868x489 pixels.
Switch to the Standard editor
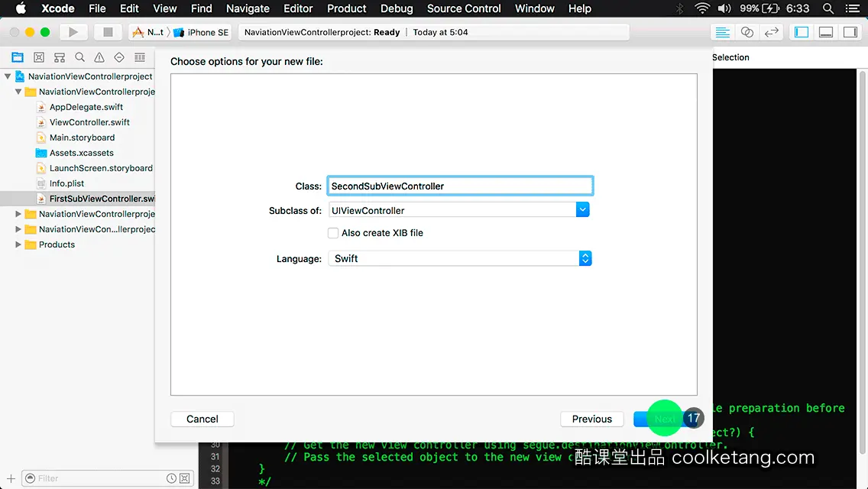722,32
